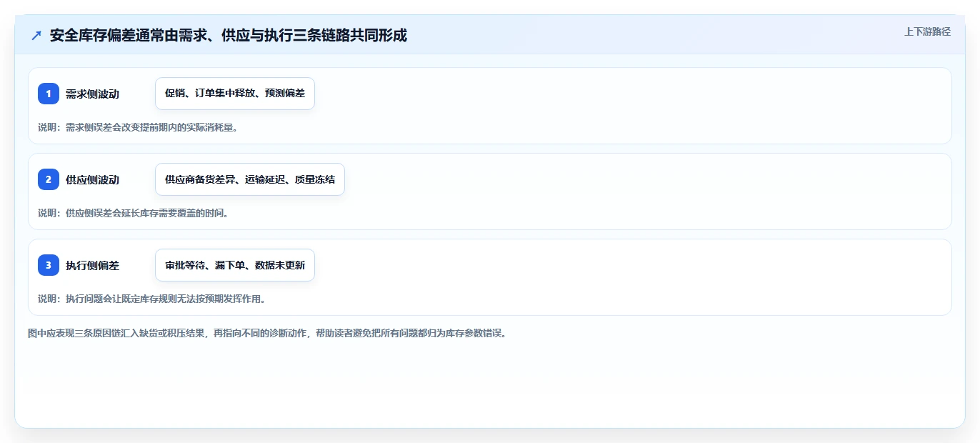Select the 审批等待、漏下单、数据未更新 chip

coord(235,265)
